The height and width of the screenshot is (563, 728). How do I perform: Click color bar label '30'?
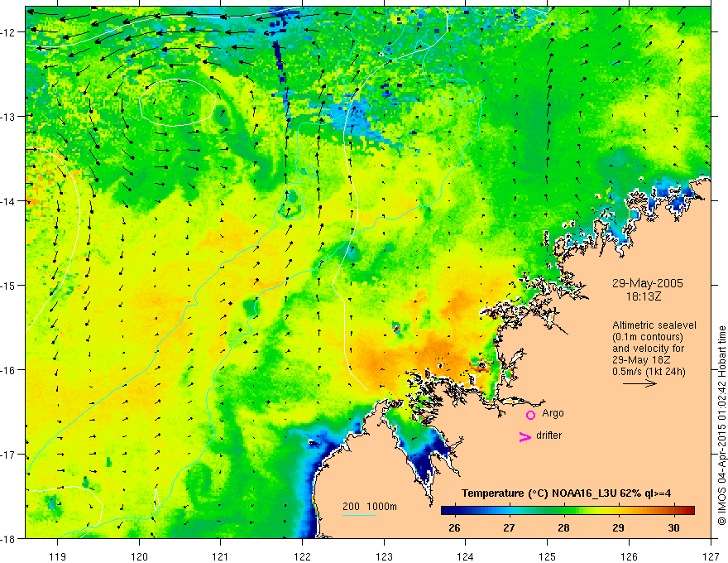point(673,527)
